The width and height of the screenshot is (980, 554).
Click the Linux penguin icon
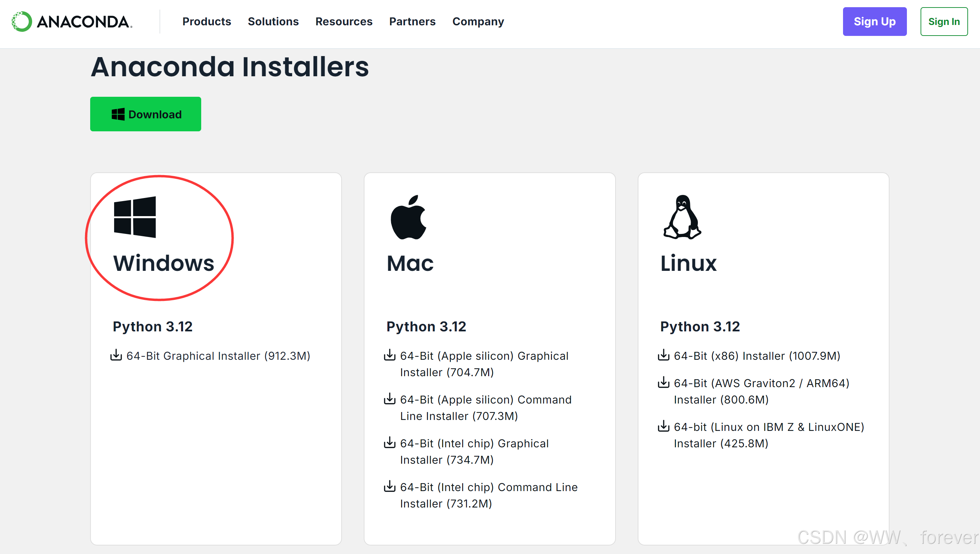[x=682, y=217]
